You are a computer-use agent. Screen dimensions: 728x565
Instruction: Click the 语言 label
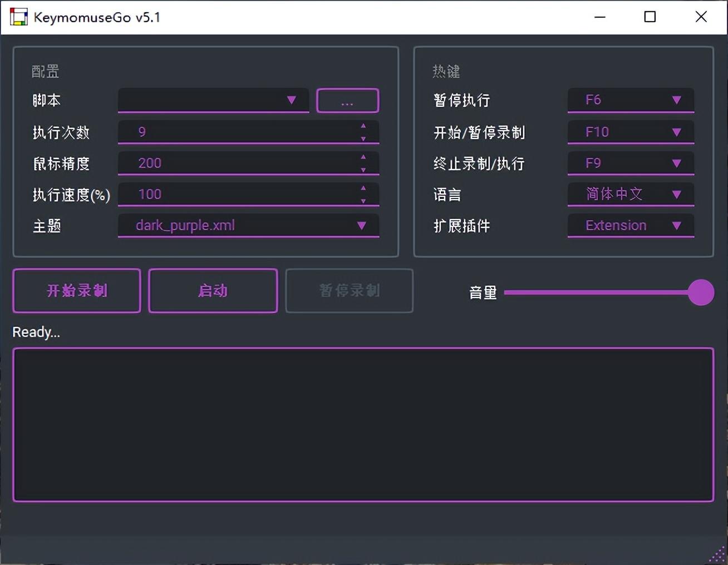tap(447, 195)
